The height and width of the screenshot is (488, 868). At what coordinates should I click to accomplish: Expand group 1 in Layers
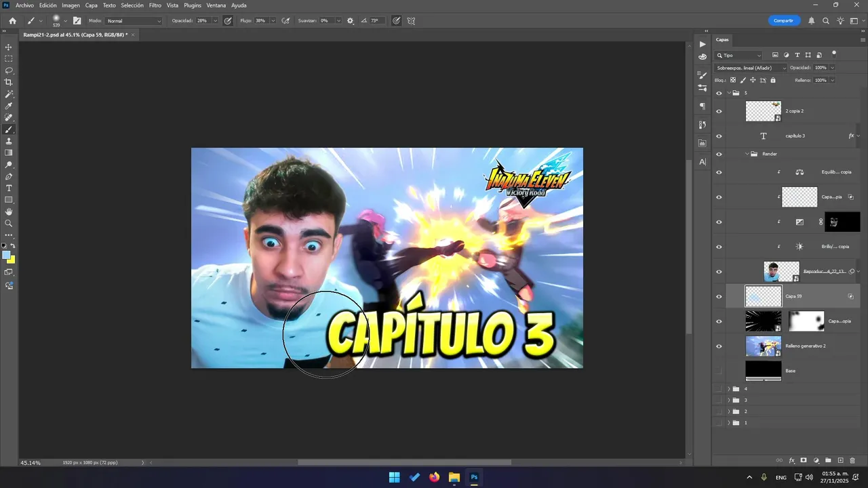pos(729,423)
